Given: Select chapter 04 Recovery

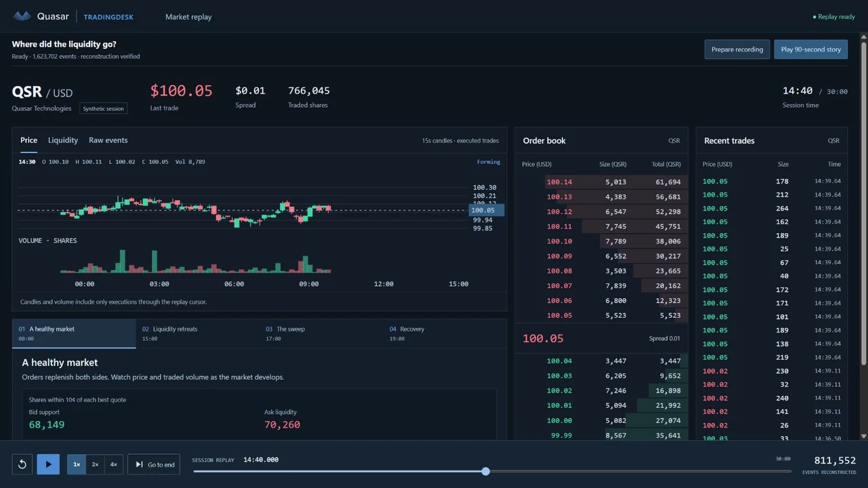Looking at the screenshot, I should [x=445, y=333].
